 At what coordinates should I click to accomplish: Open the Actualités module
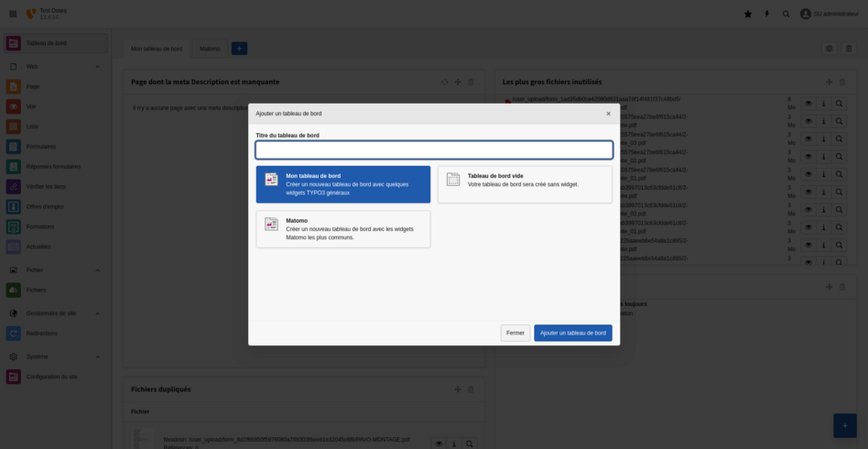[55, 246]
